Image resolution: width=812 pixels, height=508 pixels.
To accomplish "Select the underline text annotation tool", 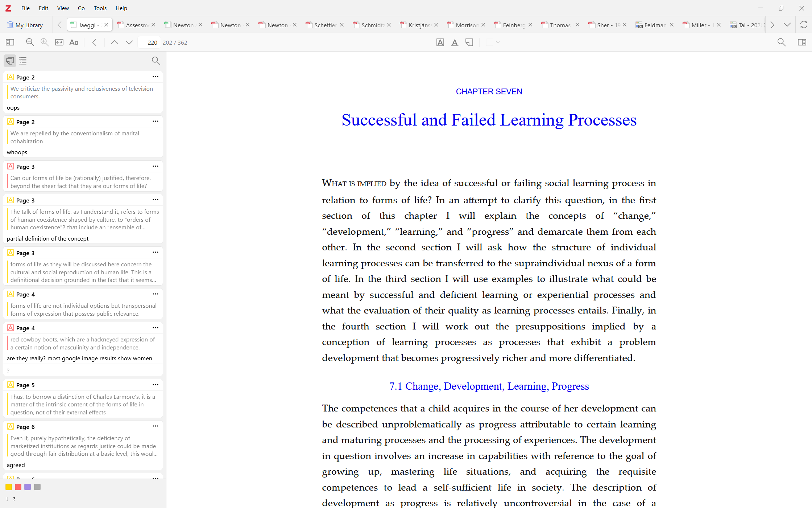I will point(455,42).
